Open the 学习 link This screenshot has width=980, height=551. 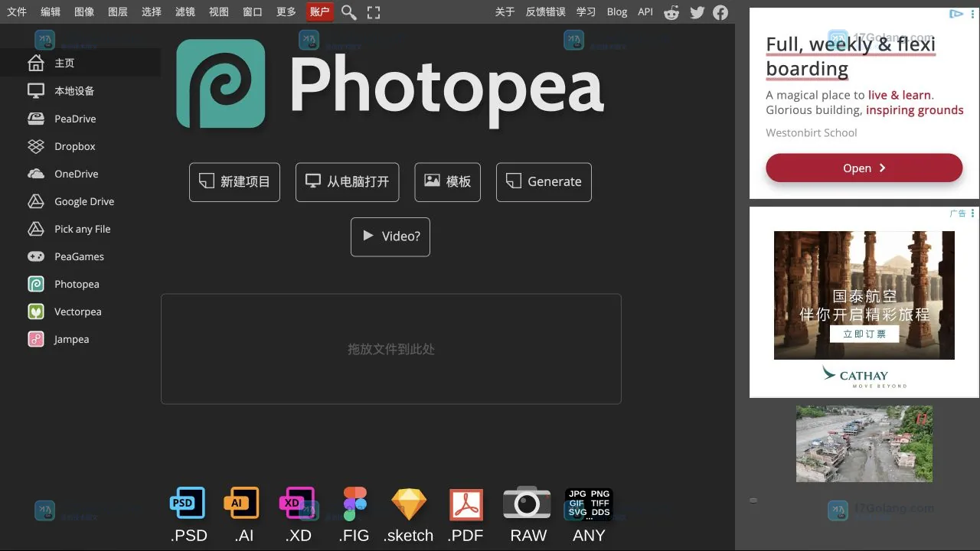point(586,11)
